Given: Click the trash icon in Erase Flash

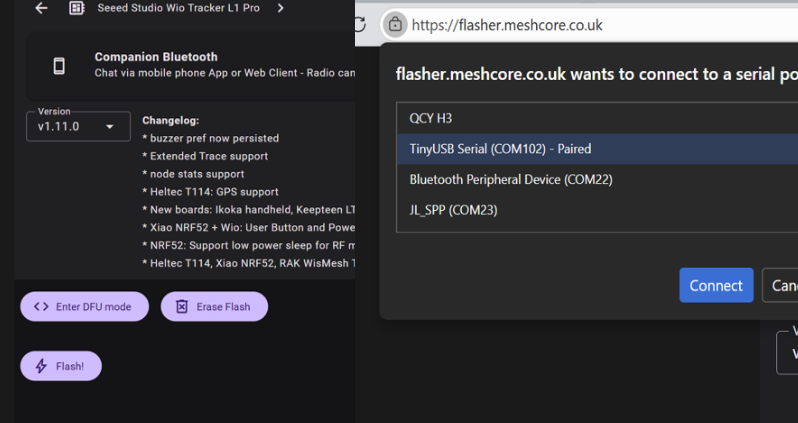Looking at the screenshot, I should [182, 307].
